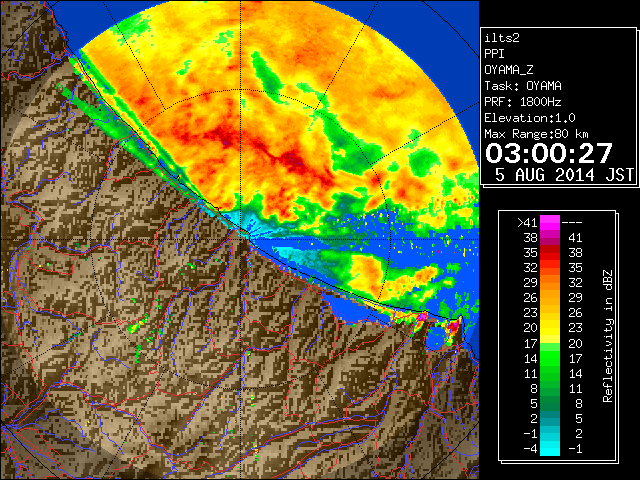Select the '5 AUG 2014 JST' date

[564, 175]
